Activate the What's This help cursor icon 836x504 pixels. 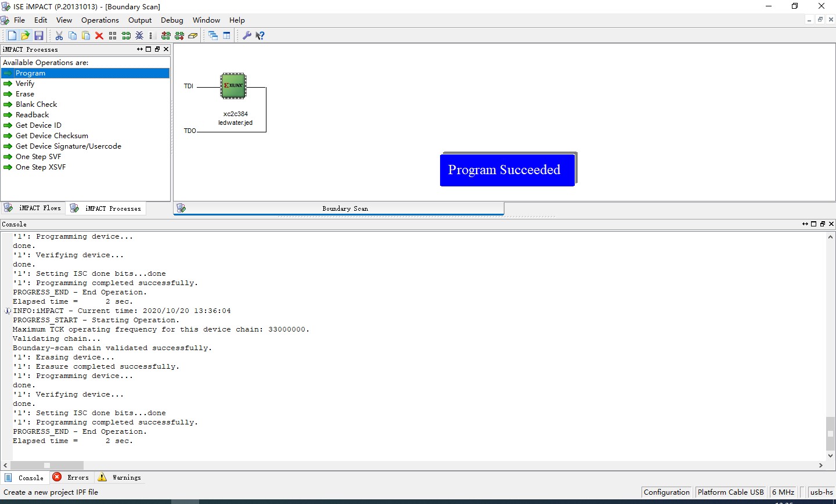pyautogui.click(x=260, y=35)
